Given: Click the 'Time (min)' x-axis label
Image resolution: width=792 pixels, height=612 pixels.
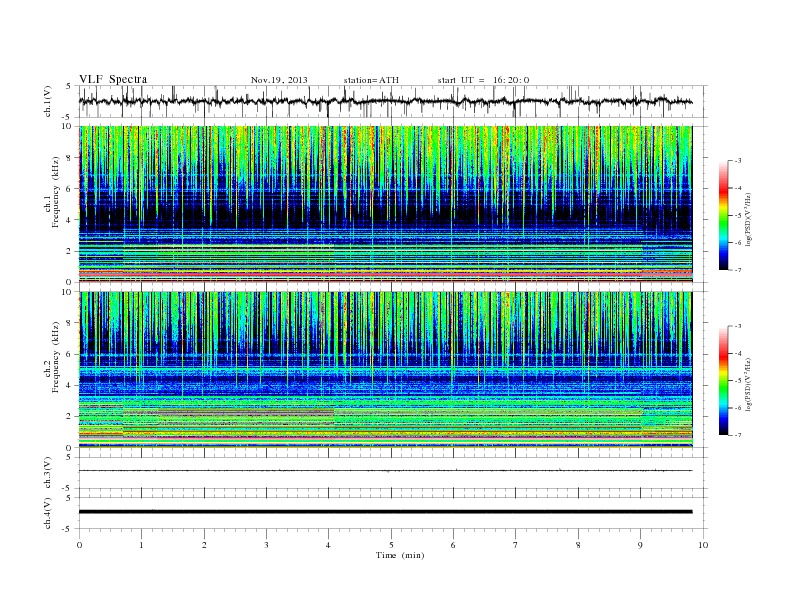Looking at the screenshot, I should point(400,555).
